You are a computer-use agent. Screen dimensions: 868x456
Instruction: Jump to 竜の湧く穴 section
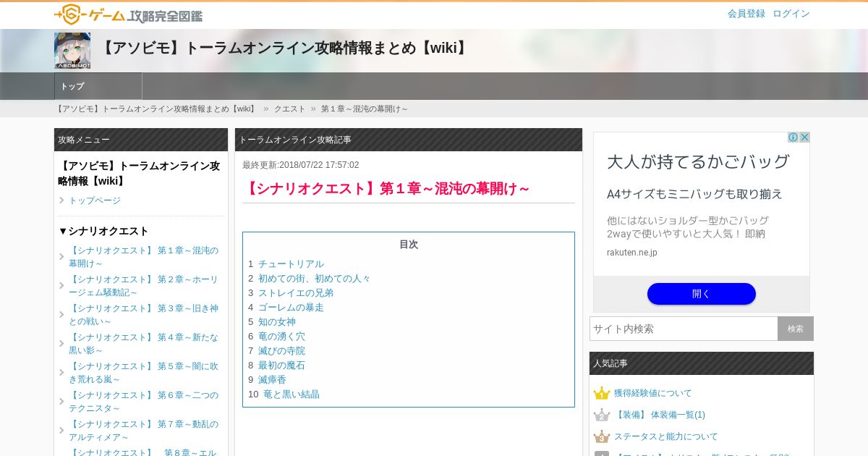[x=281, y=337]
